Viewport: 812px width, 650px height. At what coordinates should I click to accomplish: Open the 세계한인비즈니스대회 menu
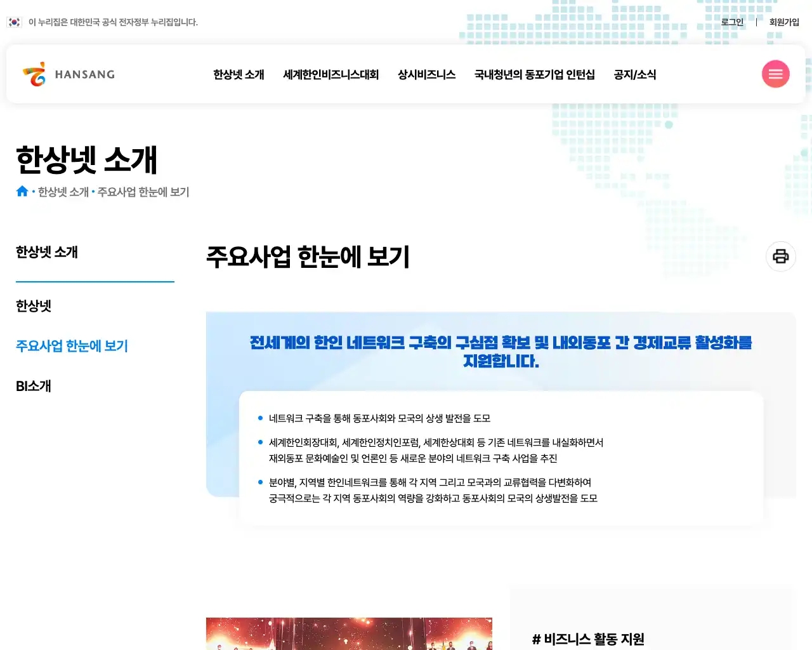pos(331,74)
